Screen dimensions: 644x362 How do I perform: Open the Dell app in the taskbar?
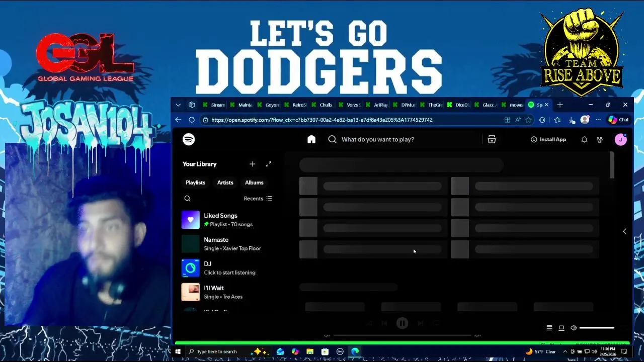[340, 351]
